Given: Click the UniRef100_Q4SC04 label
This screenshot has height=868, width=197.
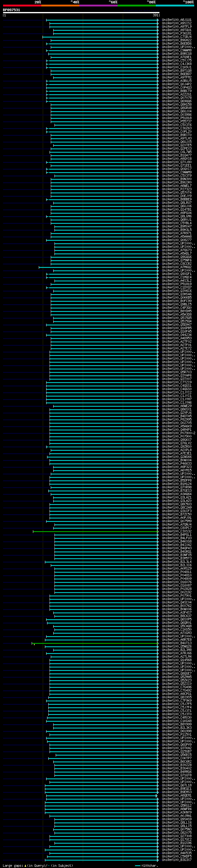Looking at the screenshot, I should coord(176,603).
